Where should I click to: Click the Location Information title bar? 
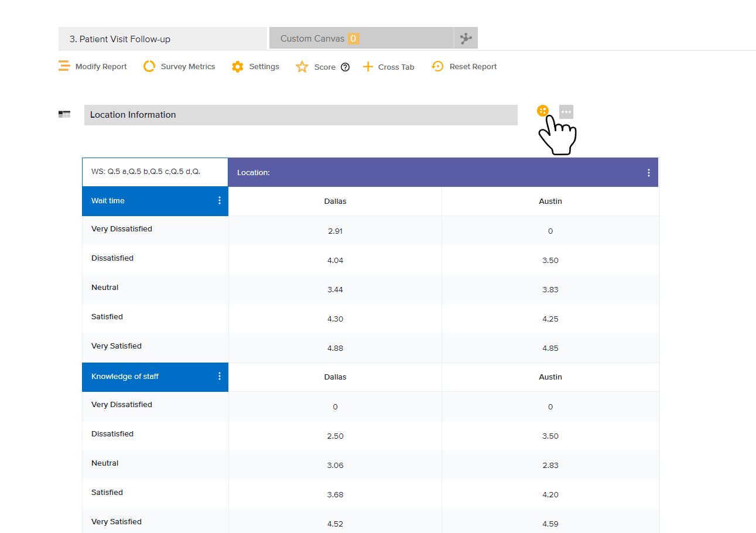click(300, 115)
